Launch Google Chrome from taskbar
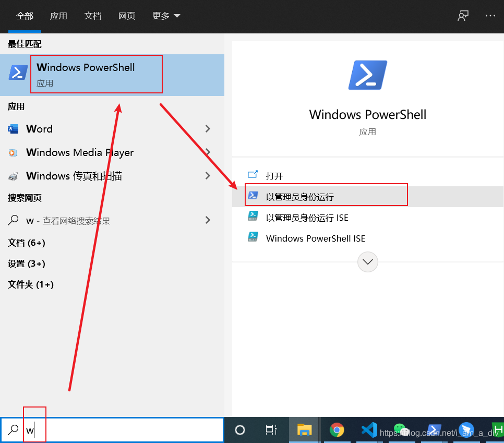 click(337, 430)
